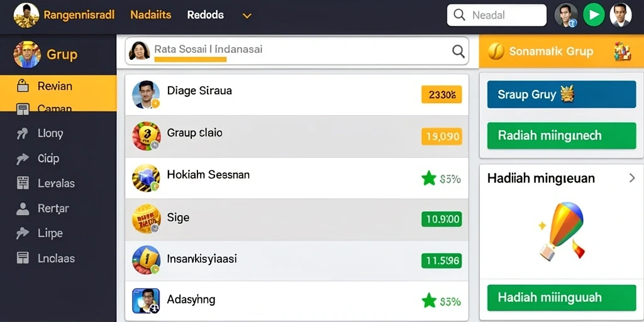Click the Nedal search field in header
Viewport: 644px width, 322px height.
pos(497,15)
